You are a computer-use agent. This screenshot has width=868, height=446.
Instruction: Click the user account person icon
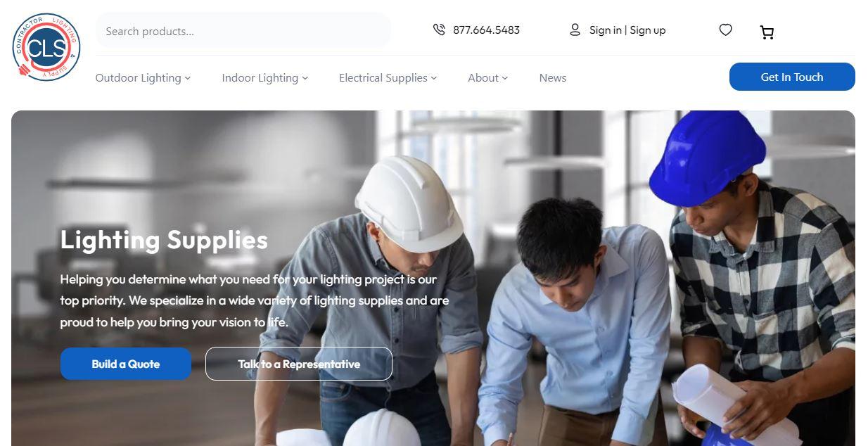click(575, 30)
